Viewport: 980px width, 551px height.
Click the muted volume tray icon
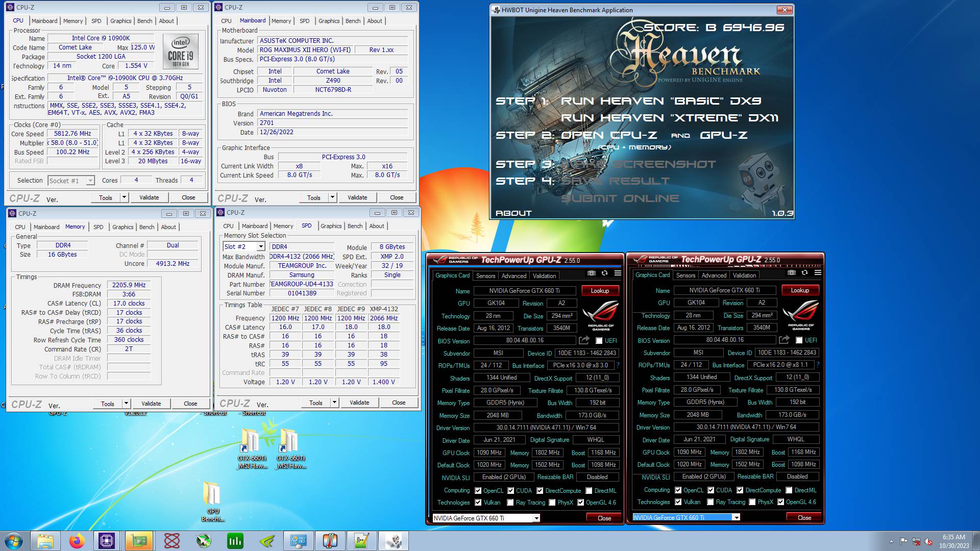coord(928,541)
